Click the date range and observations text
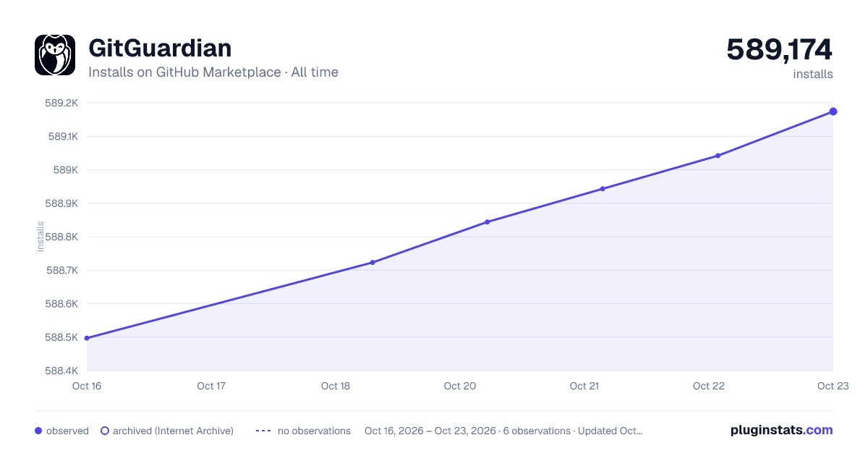The width and height of the screenshot is (868, 456). (x=503, y=431)
